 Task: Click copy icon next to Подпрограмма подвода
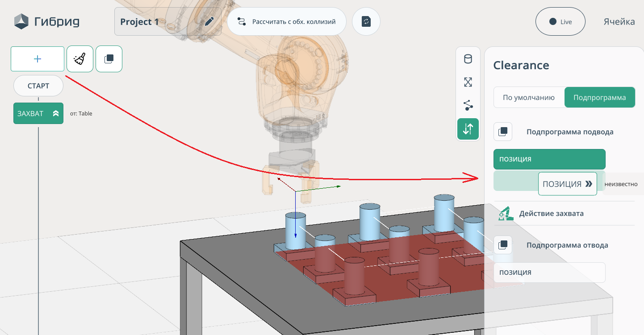tap(503, 132)
